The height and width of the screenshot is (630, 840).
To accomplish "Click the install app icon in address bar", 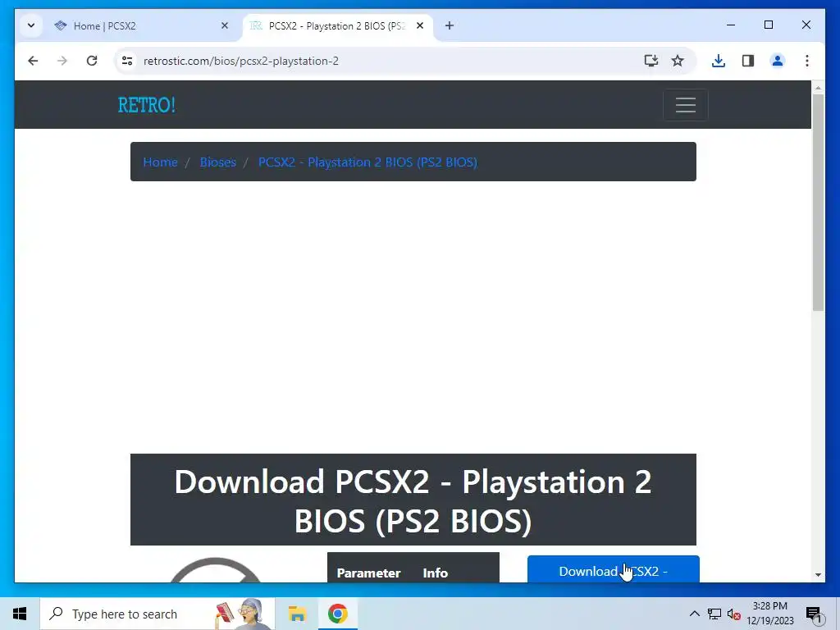I will (x=651, y=61).
